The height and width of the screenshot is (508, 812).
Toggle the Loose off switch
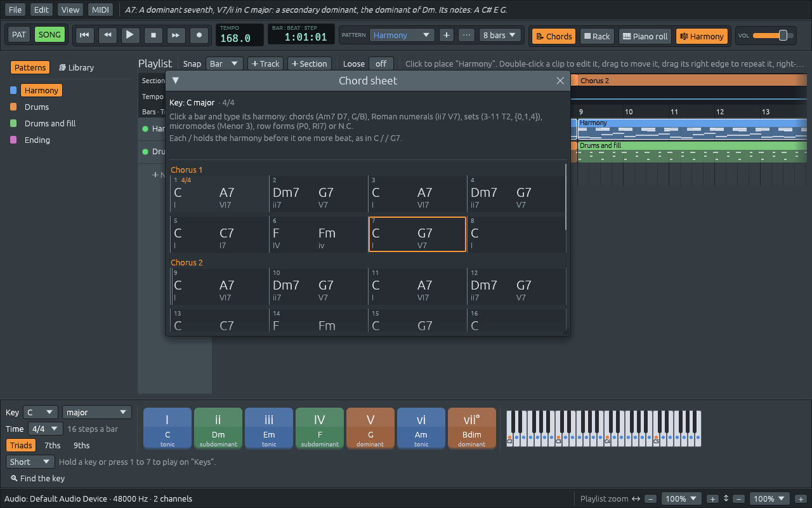coord(381,63)
